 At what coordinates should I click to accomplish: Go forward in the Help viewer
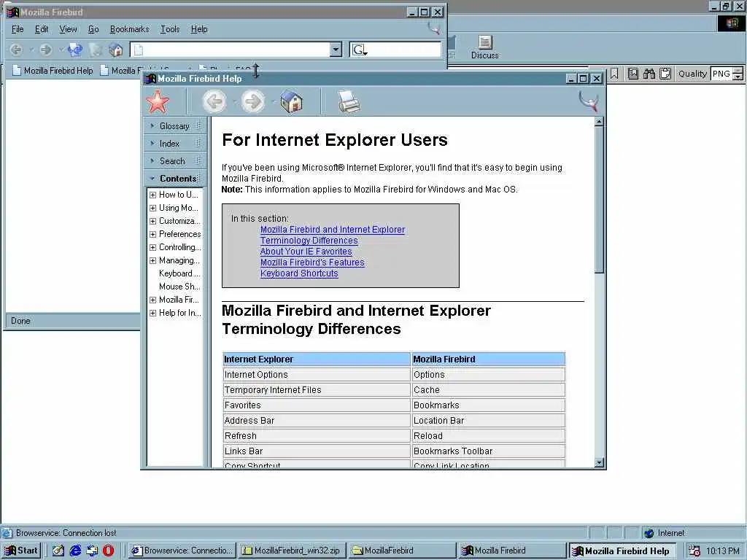pyautogui.click(x=253, y=101)
